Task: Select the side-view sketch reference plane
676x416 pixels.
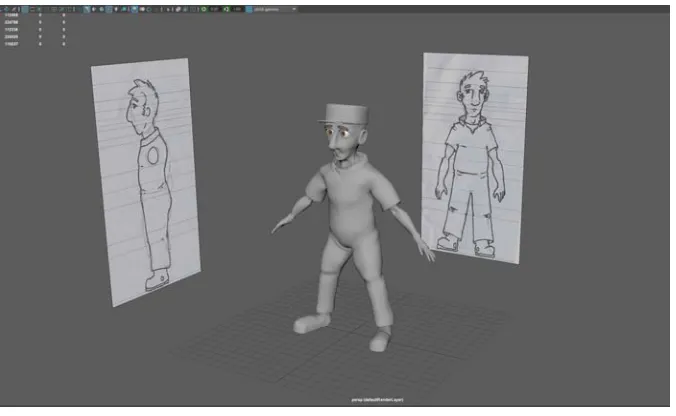Action: pos(145,181)
